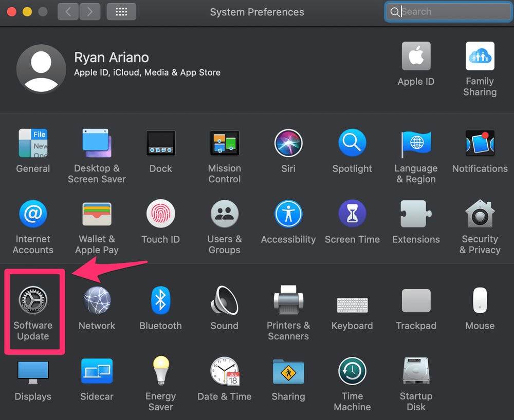The height and width of the screenshot is (420, 514).
Task: Click the user profile avatar picture
Action: (x=41, y=69)
